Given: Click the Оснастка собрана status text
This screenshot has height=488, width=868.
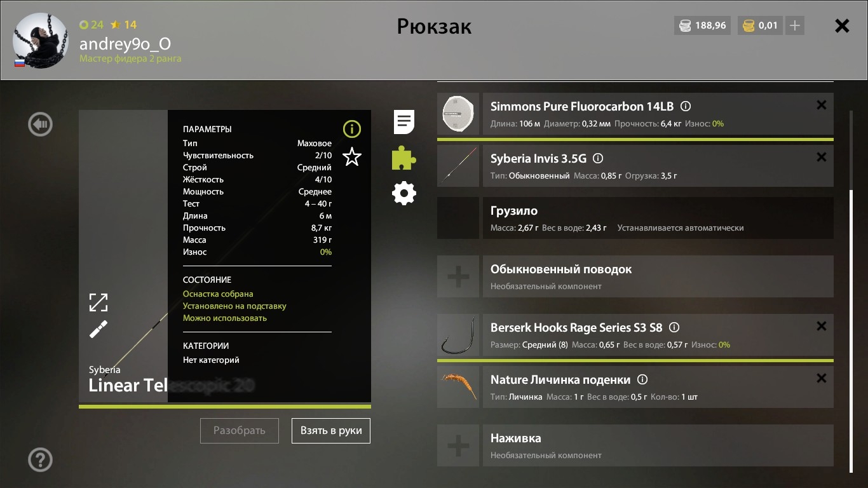Looking at the screenshot, I should (218, 294).
